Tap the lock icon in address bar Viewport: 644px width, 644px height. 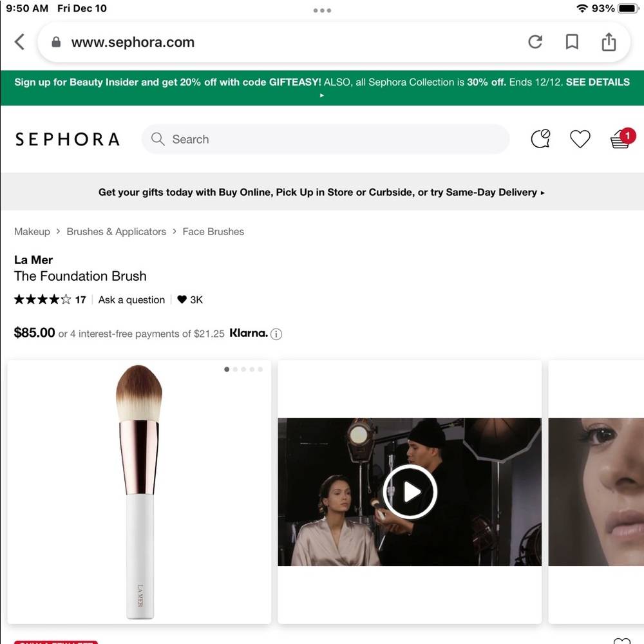tap(56, 42)
